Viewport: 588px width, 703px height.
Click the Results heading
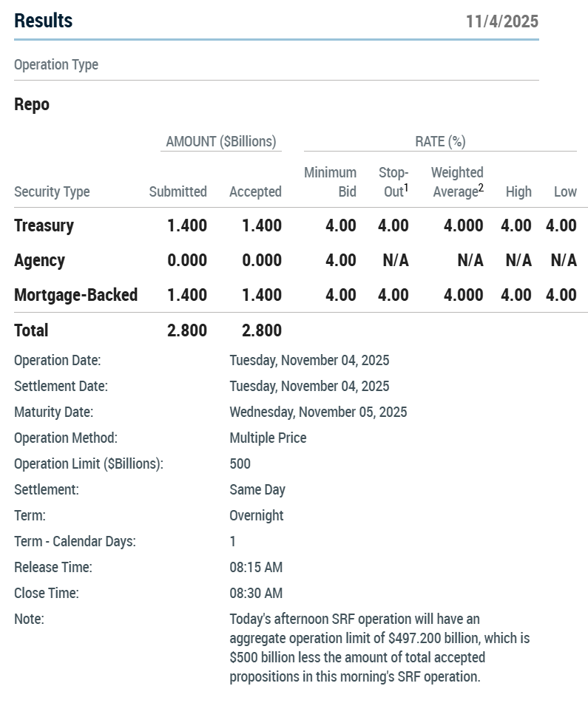pyautogui.click(x=43, y=21)
